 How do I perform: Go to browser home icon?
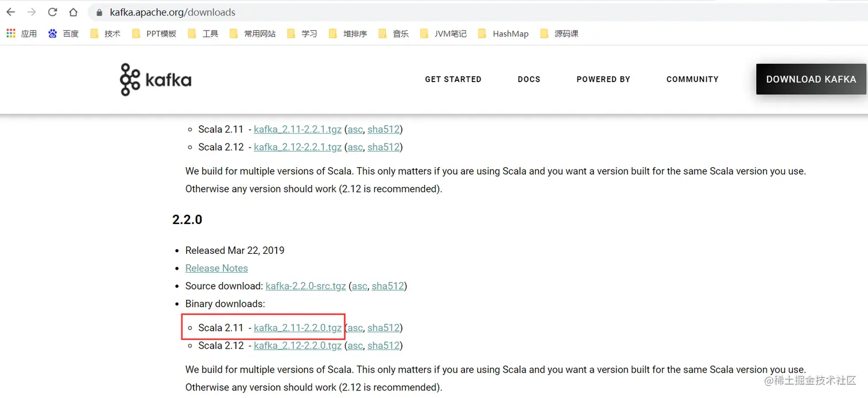click(73, 12)
